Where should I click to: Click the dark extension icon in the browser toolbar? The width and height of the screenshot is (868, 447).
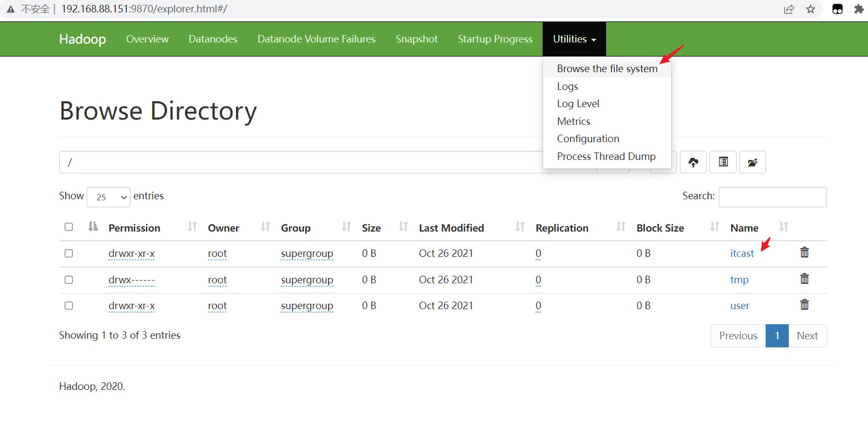837,9
